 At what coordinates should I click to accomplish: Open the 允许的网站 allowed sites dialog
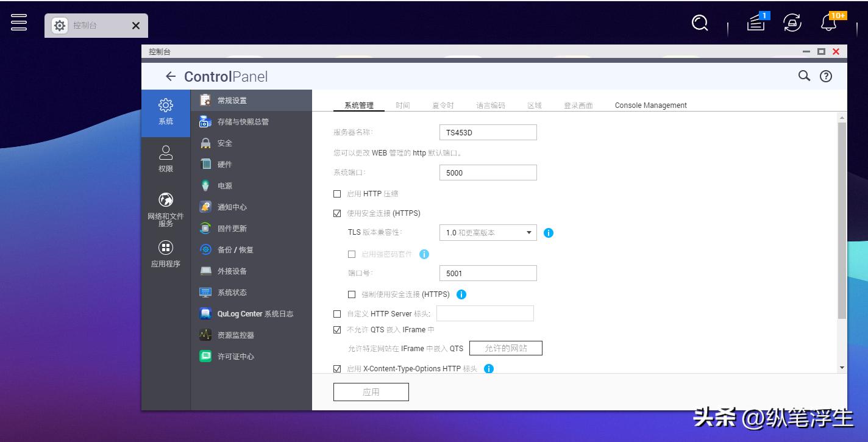pyautogui.click(x=506, y=348)
